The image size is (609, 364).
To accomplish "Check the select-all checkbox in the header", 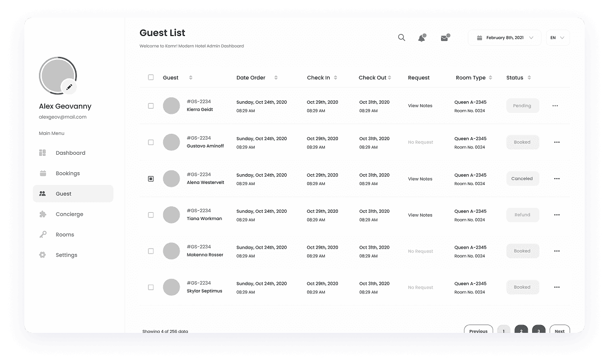I will [x=151, y=77].
